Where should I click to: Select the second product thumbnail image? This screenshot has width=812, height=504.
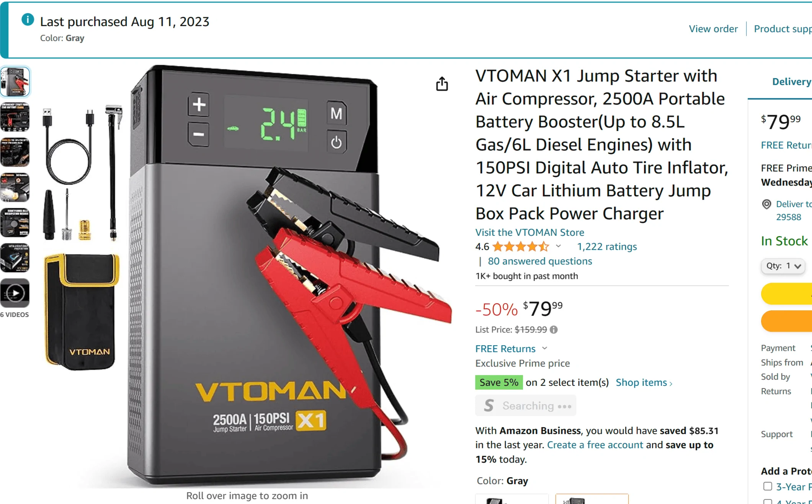15,117
